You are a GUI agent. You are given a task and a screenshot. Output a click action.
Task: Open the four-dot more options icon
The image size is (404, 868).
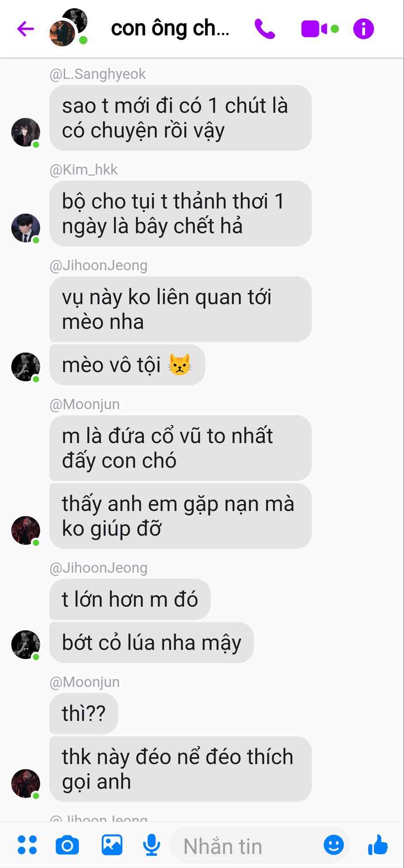[x=27, y=845]
